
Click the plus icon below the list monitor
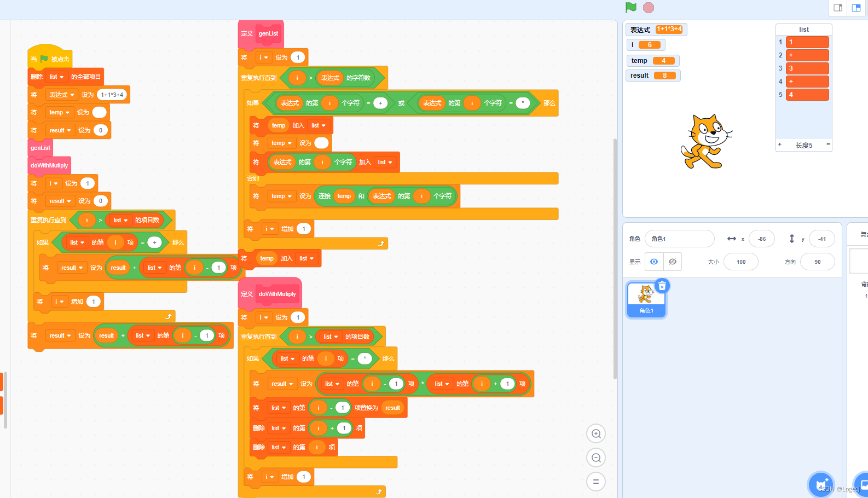[x=779, y=144]
